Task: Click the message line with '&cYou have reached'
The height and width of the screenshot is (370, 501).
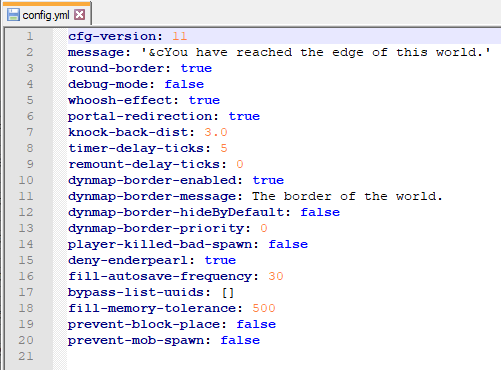Action: pyautogui.click(x=279, y=52)
